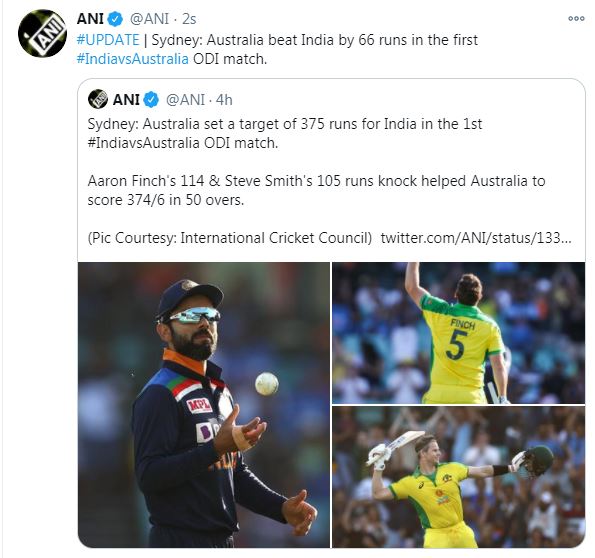Click the verified badge in quoted tweet
This screenshot has height=558, width=595.
[151, 100]
